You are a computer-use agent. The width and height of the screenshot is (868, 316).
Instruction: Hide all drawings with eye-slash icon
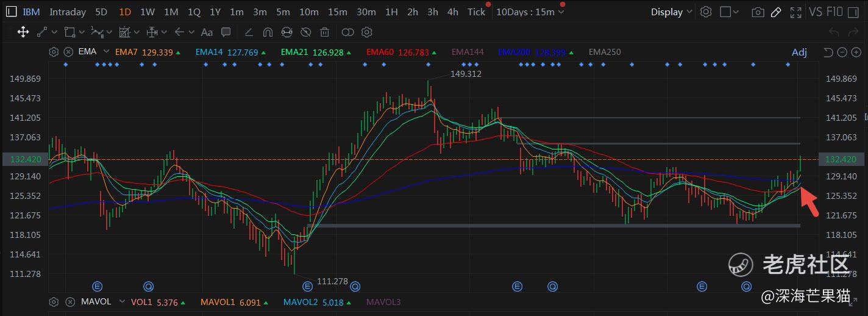coord(306,32)
